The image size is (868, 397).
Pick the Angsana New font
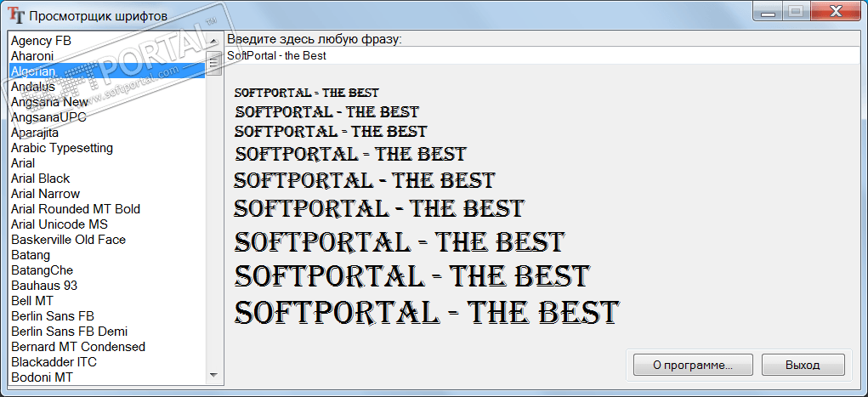pyautogui.click(x=107, y=102)
